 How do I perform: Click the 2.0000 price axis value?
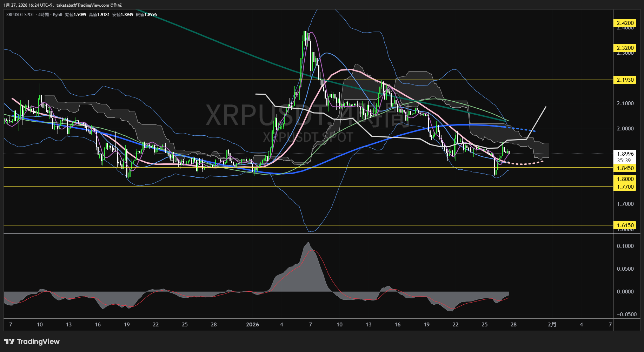click(x=625, y=129)
